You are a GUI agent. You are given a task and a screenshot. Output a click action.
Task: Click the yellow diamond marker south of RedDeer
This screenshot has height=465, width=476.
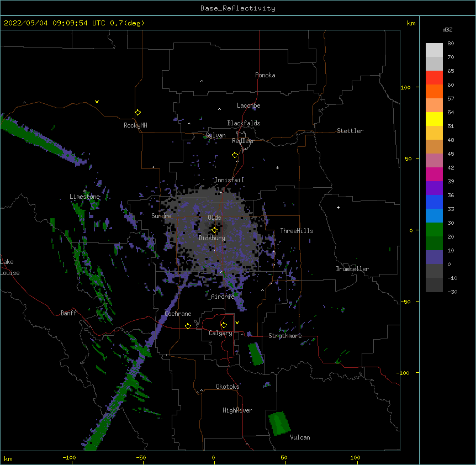(235, 155)
